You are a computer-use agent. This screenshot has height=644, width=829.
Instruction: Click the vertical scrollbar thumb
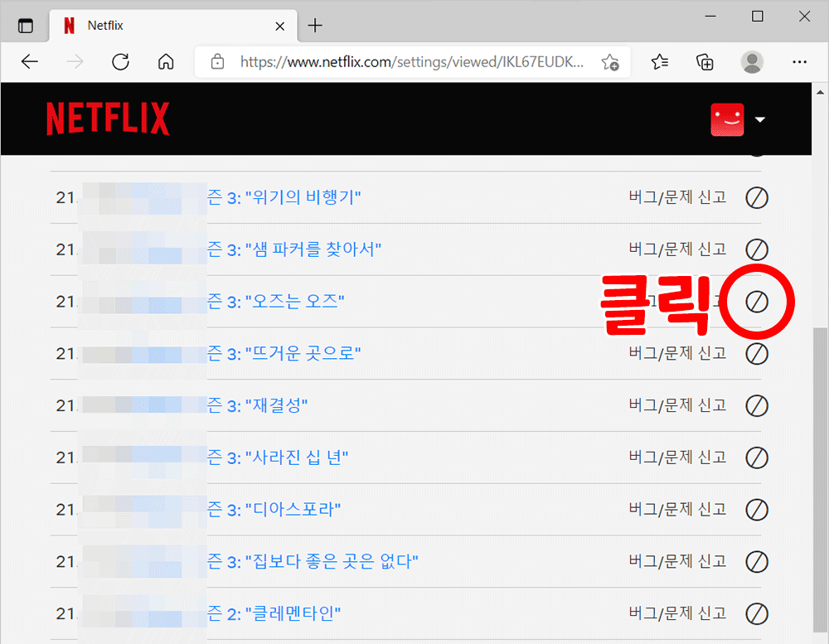coord(820,479)
